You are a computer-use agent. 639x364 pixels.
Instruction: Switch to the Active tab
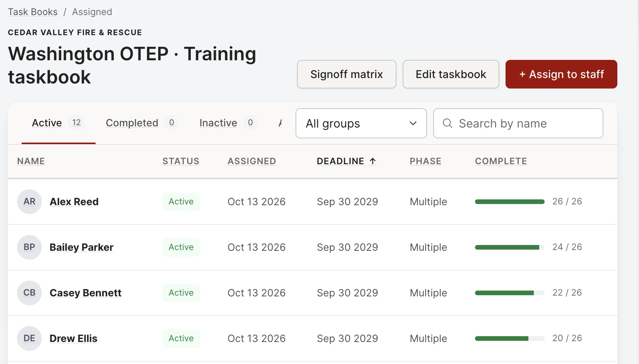tap(58, 123)
